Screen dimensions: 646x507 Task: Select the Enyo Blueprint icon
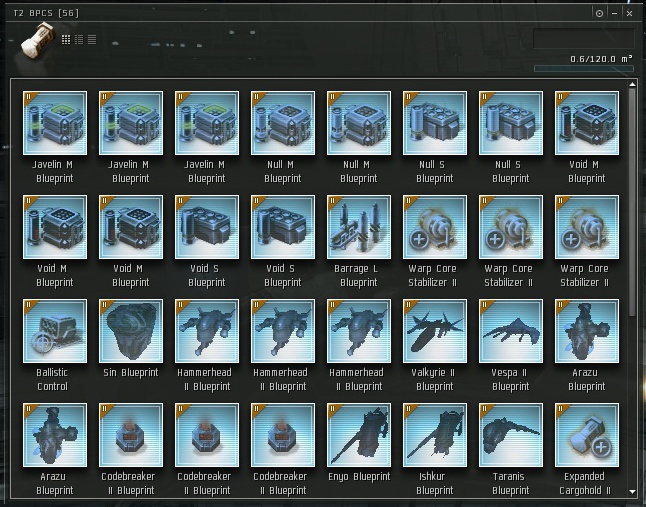359,435
